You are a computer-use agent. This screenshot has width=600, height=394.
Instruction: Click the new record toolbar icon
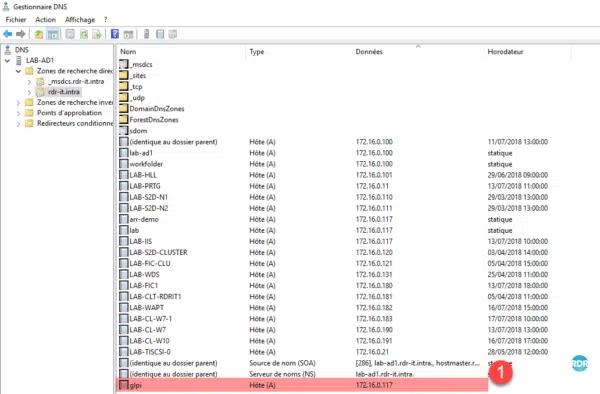(x=160, y=34)
